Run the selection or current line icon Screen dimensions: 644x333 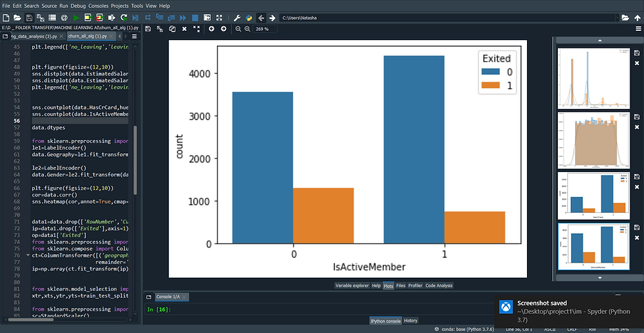point(112,18)
